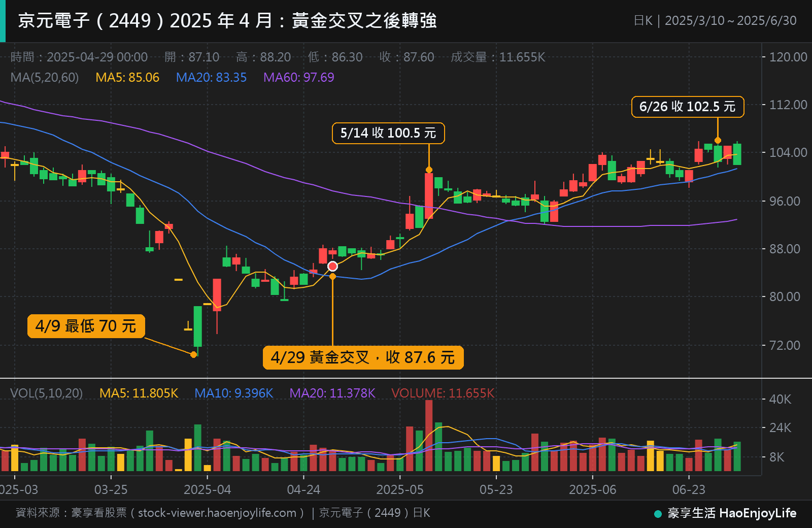Click the '4/9 最低 70 元' annotation label

coord(86,326)
